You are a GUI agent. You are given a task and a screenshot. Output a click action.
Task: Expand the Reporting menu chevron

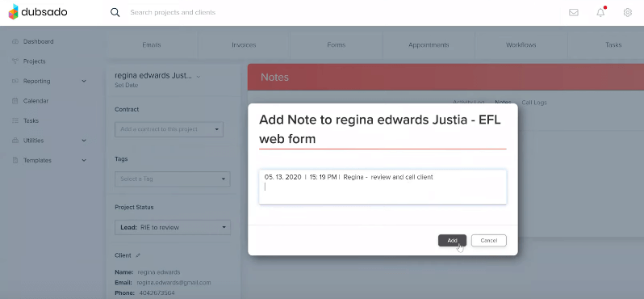coord(84,81)
